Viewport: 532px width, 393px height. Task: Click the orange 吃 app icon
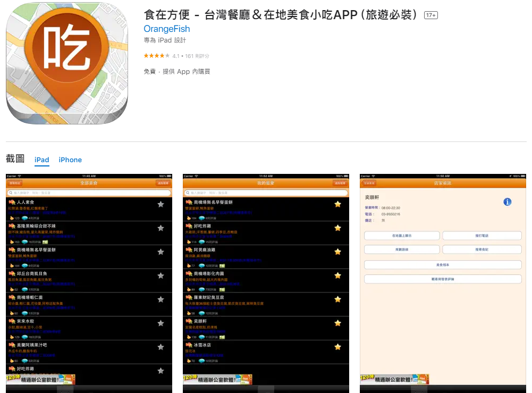[67, 63]
